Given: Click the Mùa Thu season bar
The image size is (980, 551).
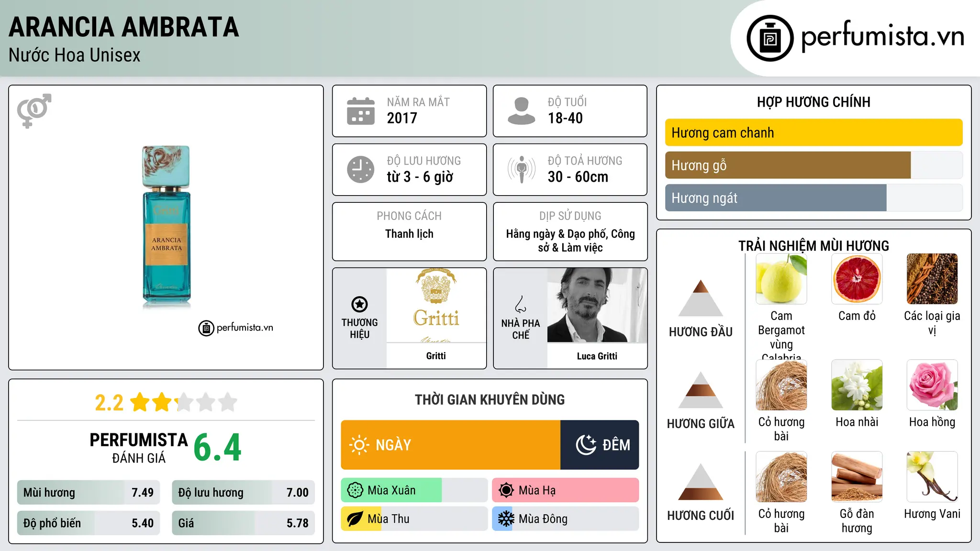Looking at the screenshot, I should pos(414,519).
